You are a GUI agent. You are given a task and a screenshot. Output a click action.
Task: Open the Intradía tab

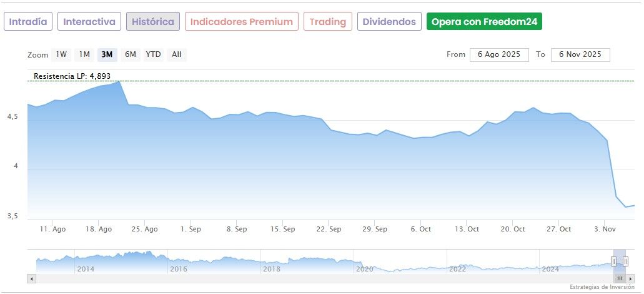tap(28, 22)
